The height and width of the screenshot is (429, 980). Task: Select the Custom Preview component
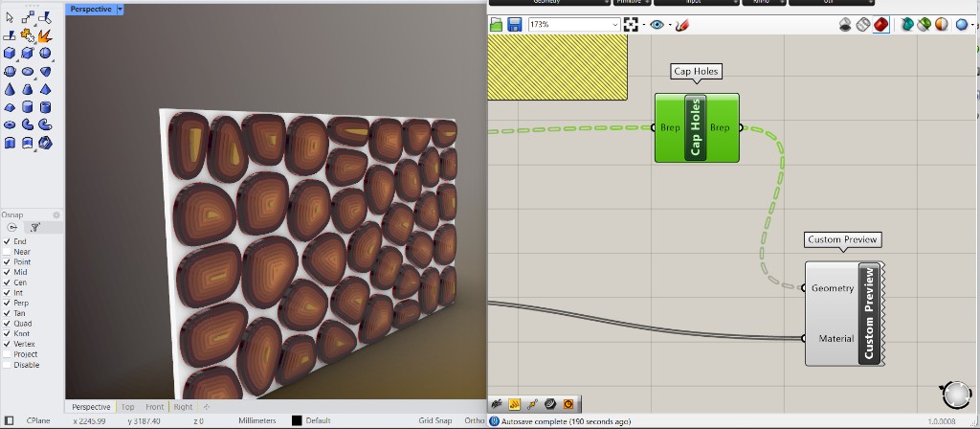(844, 313)
